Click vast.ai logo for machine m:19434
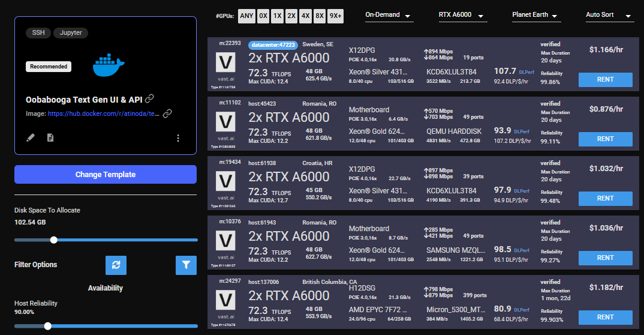The image size is (644, 335). click(x=225, y=181)
